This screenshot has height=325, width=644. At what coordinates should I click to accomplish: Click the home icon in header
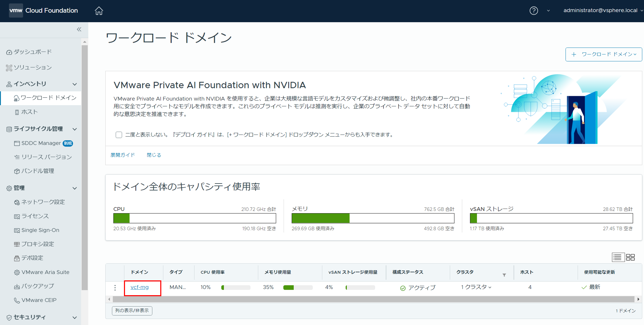pos(99,11)
